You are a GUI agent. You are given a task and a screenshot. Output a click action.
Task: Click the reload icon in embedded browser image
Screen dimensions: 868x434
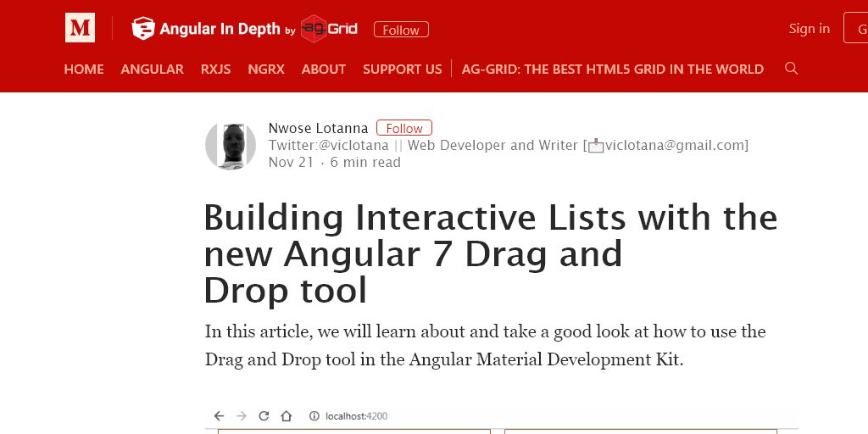(x=264, y=415)
